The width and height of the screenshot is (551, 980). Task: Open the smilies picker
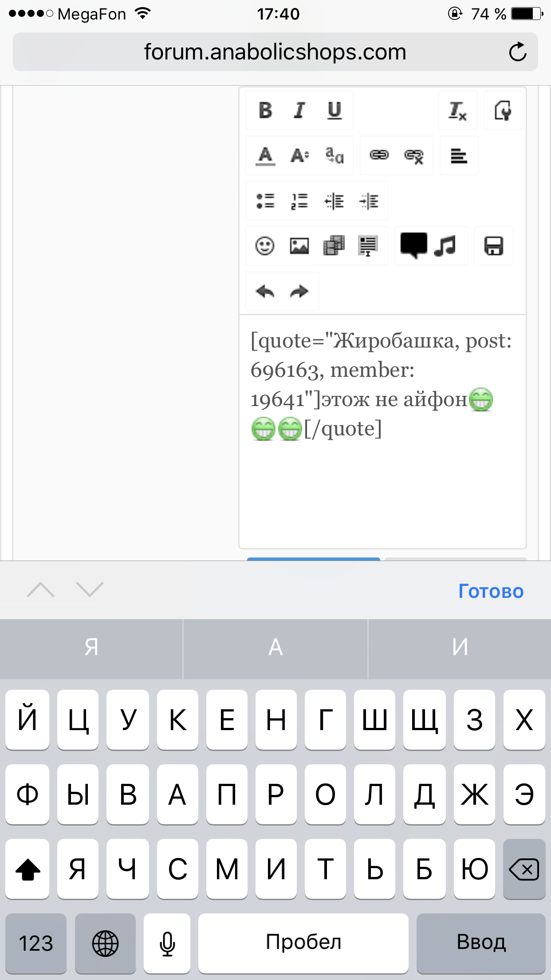pos(265,246)
